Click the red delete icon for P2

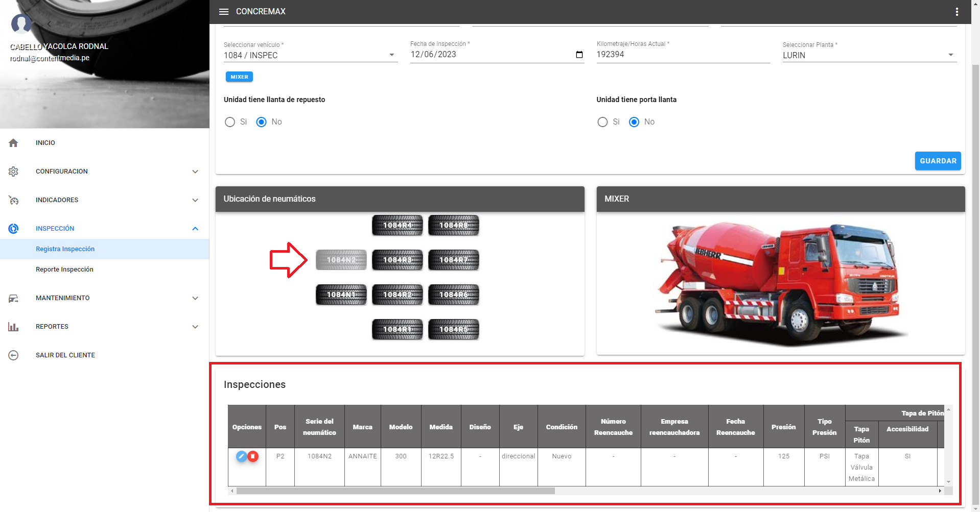[253, 456]
